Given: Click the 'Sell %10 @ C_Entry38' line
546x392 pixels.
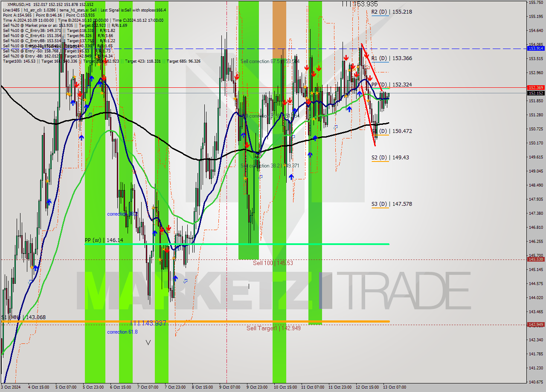Looking at the screenshot, I should [x=58, y=30].
